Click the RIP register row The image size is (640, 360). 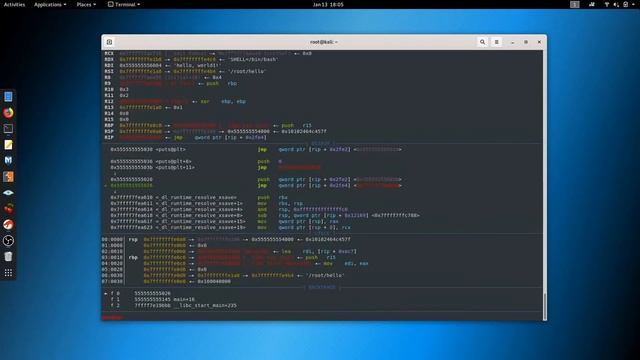pos(186,138)
